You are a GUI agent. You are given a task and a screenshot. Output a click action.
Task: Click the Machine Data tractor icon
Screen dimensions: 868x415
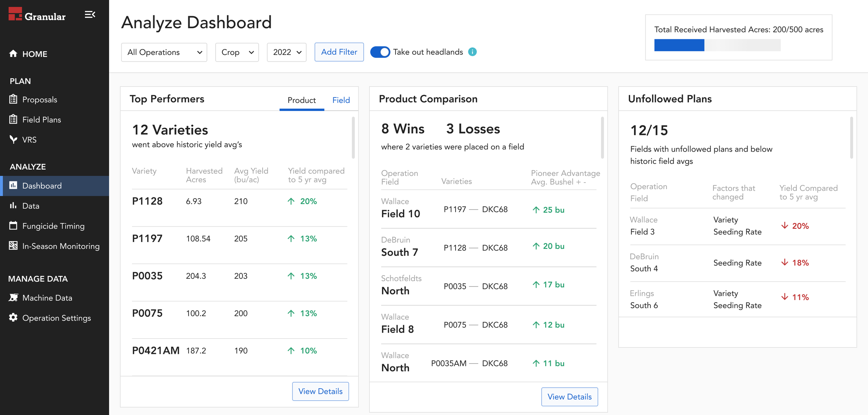(13, 298)
